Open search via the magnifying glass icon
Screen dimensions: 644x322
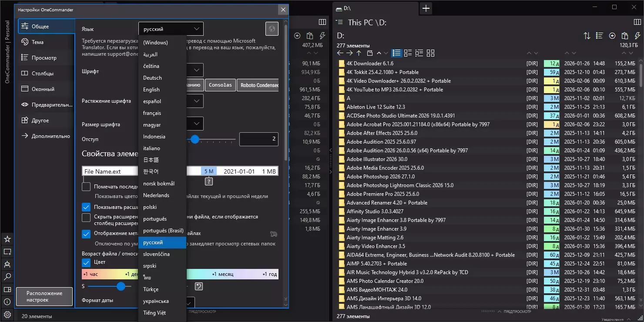pos(7,277)
